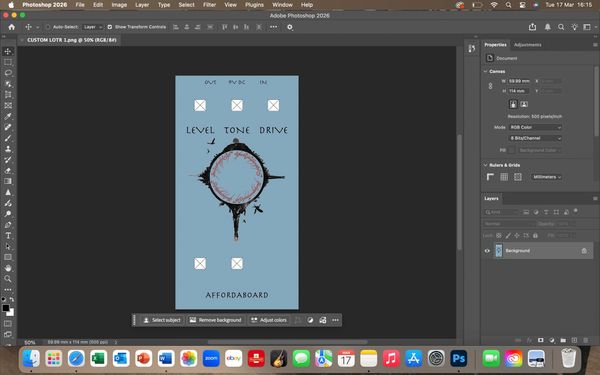The width and height of the screenshot is (600, 375).
Task: Click the foreground color swatch
Action: (6, 308)
